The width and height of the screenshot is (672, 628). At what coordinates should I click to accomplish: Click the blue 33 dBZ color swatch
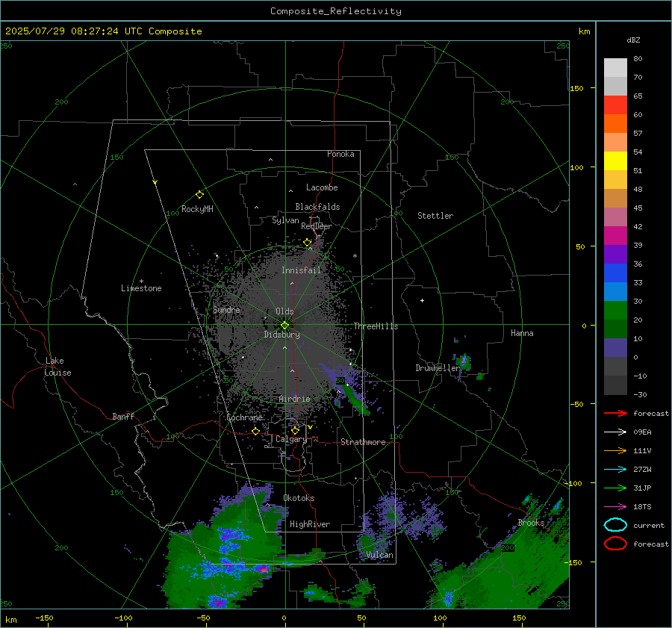tap(615, 273)
